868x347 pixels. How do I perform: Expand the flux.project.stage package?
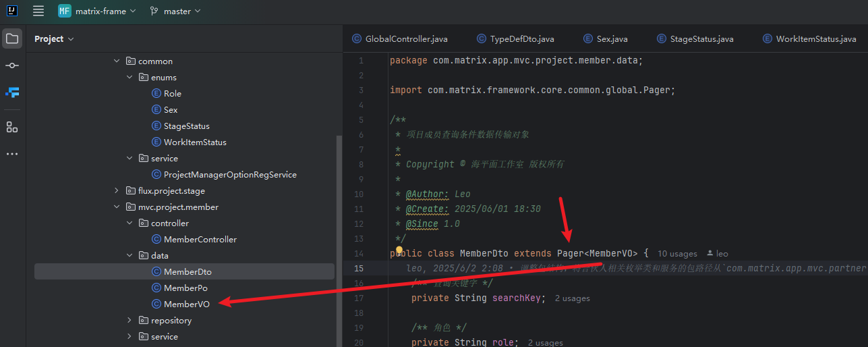tap(117, 191)
